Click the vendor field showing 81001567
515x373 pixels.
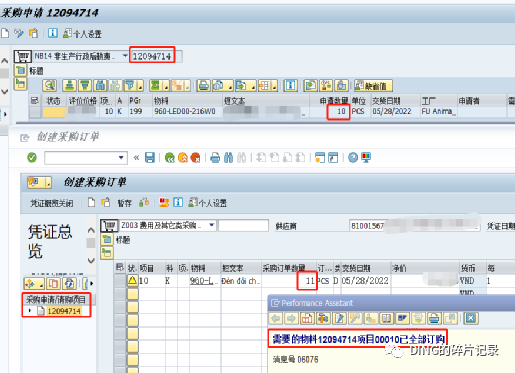pyautogui.click(x=414, y=226)
